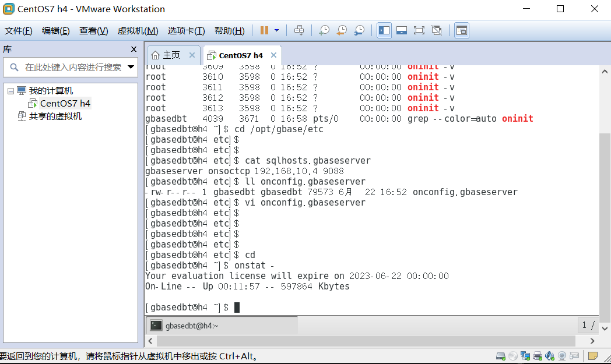The image size is (611, 364).
Task: Close the CentOS7 h4 tab
Action: 274,55
